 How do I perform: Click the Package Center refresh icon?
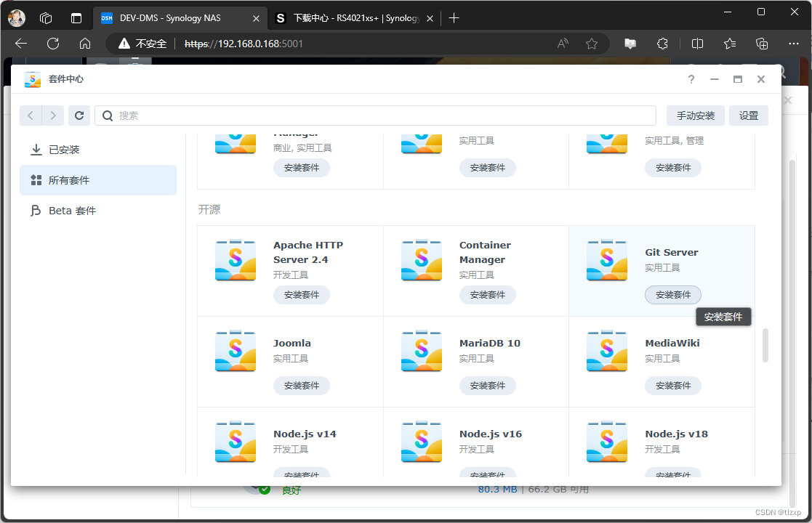79,115
